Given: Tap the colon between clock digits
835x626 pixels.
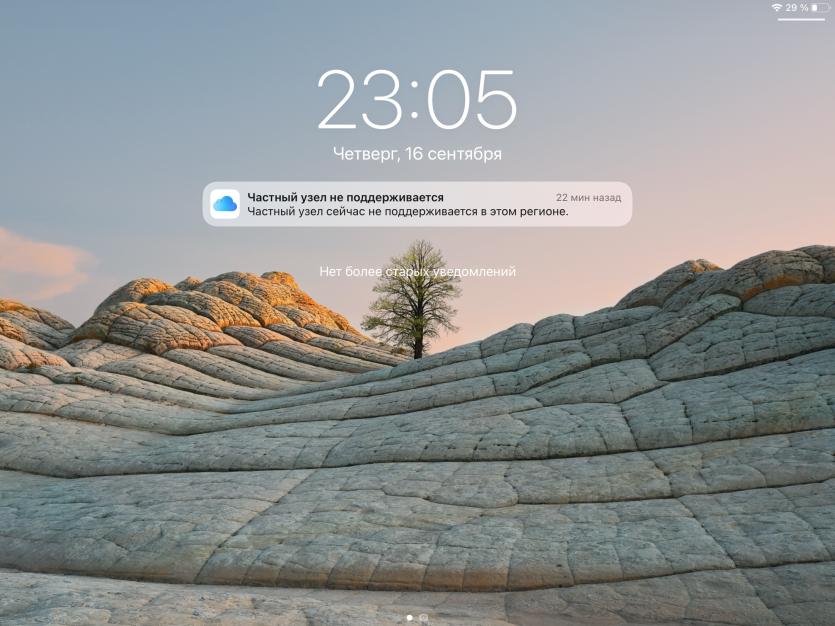Looking at the screenshot, I should coord(415,101).
